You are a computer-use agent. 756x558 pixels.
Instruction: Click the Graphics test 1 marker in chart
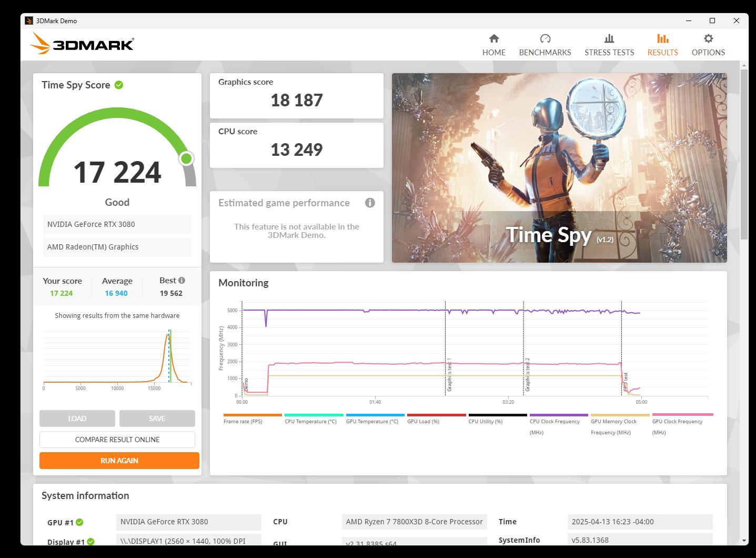coord(449,375)
